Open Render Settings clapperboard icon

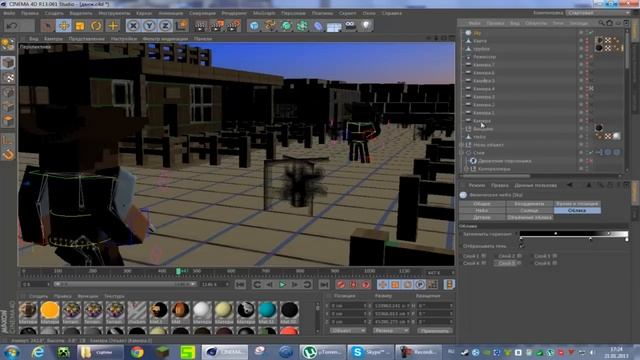coord(233,26)
